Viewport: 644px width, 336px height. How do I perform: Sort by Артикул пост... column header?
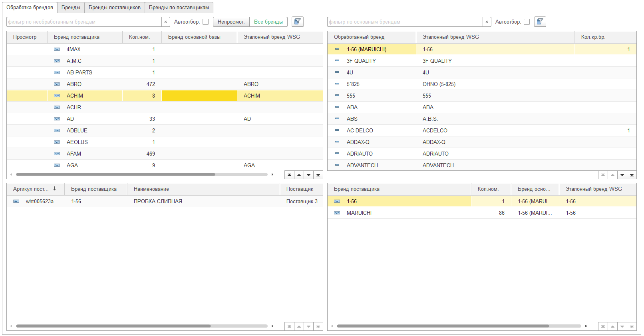click(x=36, y=189)
